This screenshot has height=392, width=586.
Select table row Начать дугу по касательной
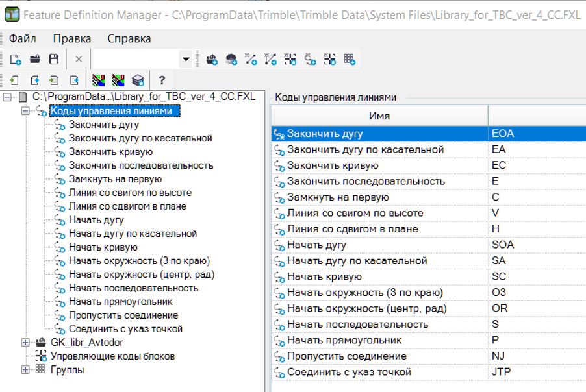[x=429, y=261]
